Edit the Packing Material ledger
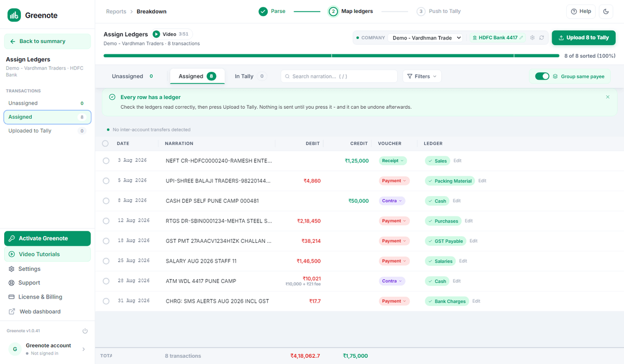 (x=483, y=181)
